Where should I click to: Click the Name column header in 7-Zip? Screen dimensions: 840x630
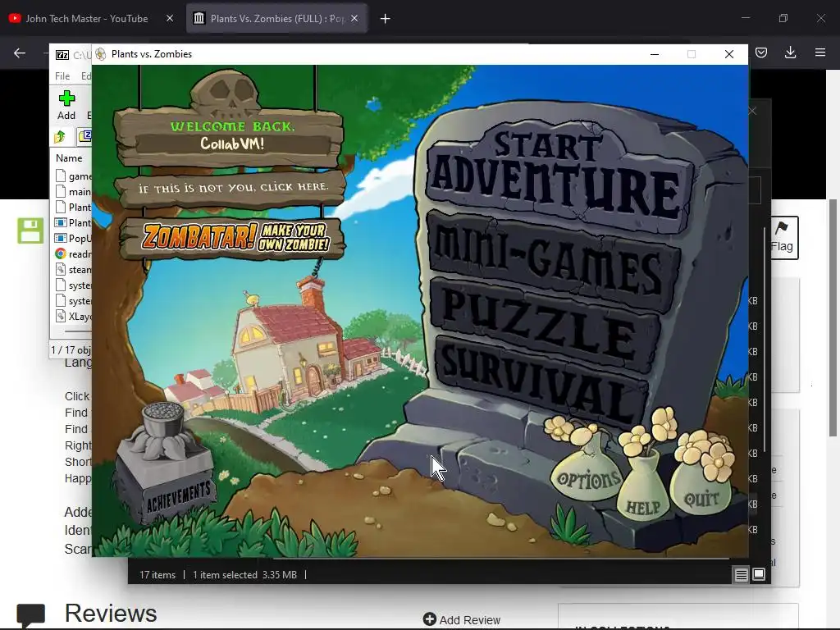pos(69,158)
